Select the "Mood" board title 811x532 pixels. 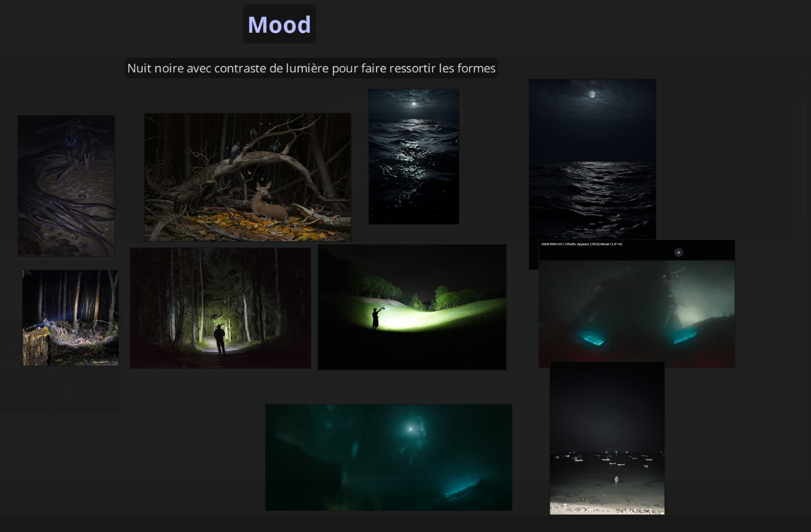[x=279, y=24]
